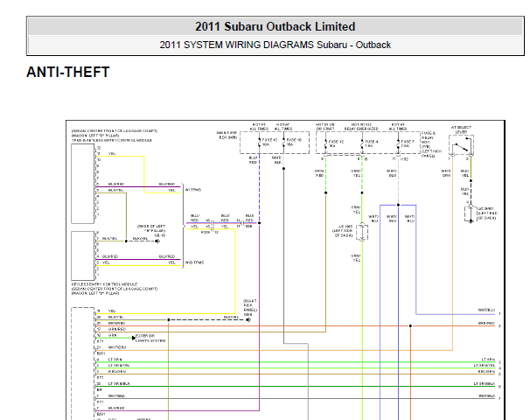Select the "GB-10" ground label

159,235
